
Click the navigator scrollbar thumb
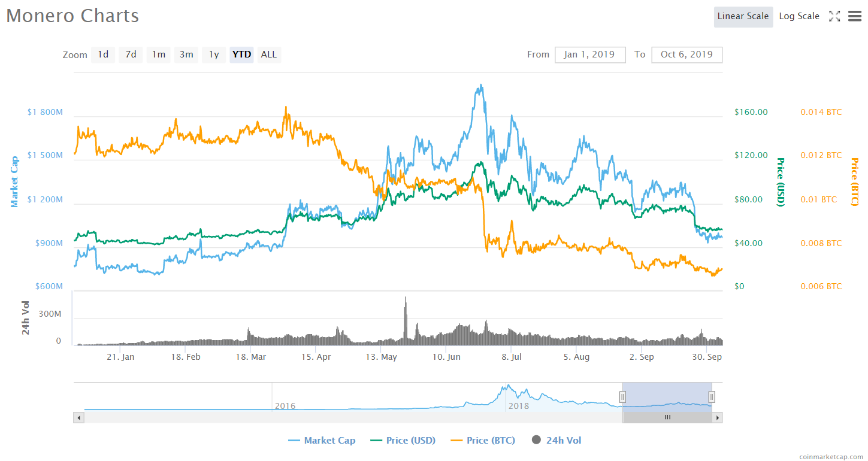point(667,417)
